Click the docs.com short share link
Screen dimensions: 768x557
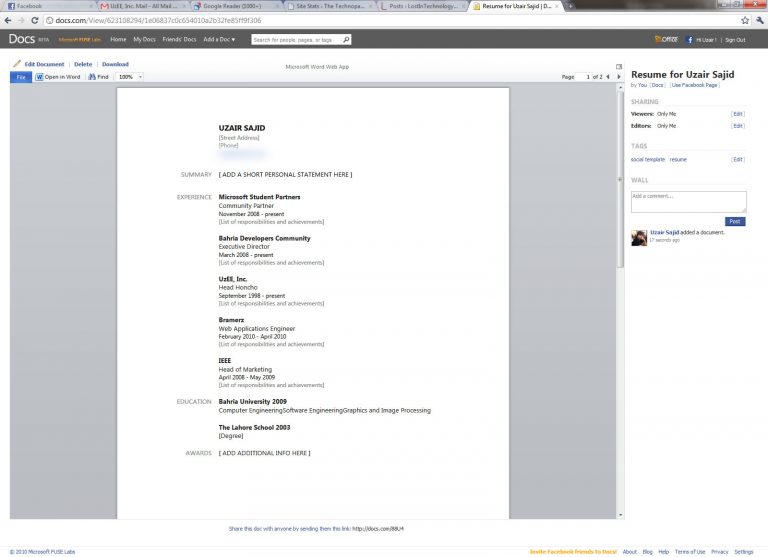pos(378,529)
